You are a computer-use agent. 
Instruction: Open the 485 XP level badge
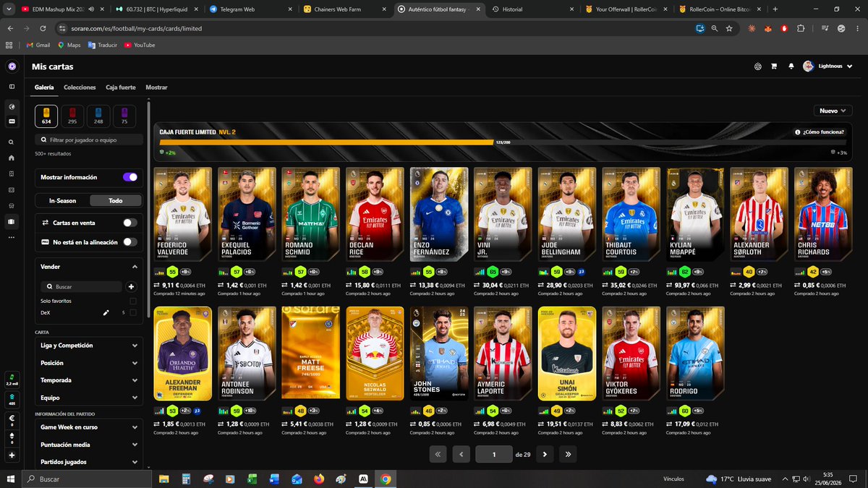pyautogui.click(x=12, y=400)
